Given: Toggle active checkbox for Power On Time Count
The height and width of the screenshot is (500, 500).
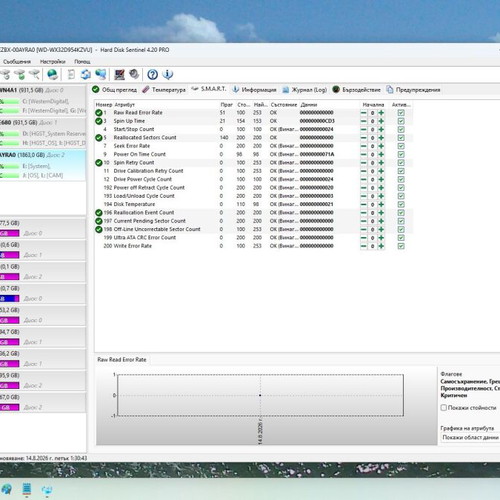Looking at the screenshot, I should point(401,154).
